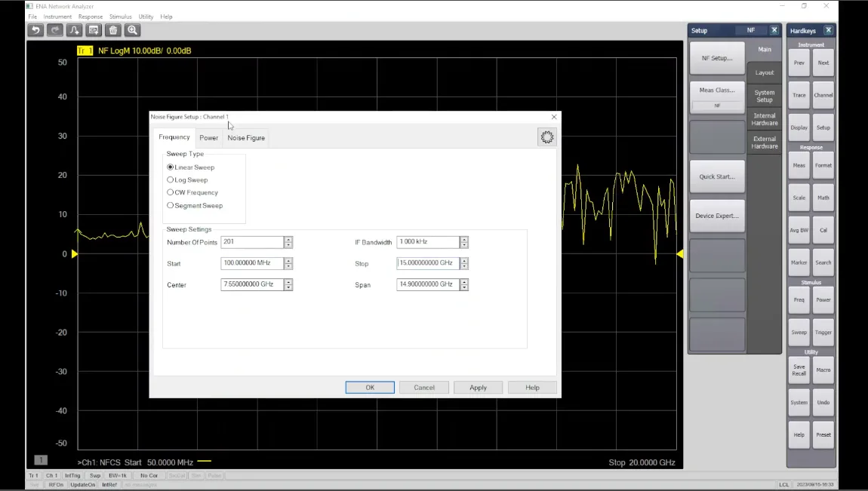Select the Linear Sweep radio button
This screenshot has width=868, height=491.
(171, 167)
